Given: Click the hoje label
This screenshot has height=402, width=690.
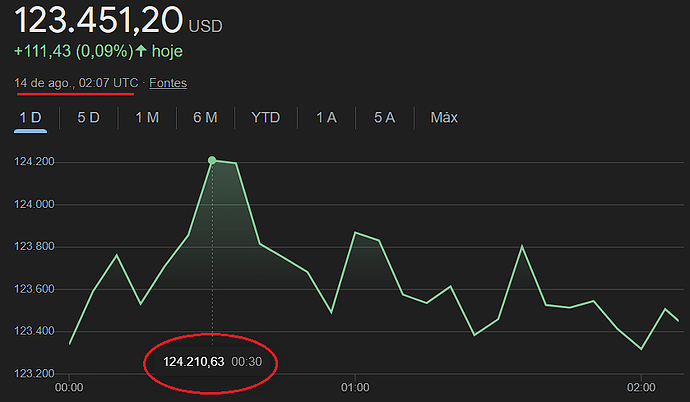Looking at the screenshot, I should coord(167,51).
